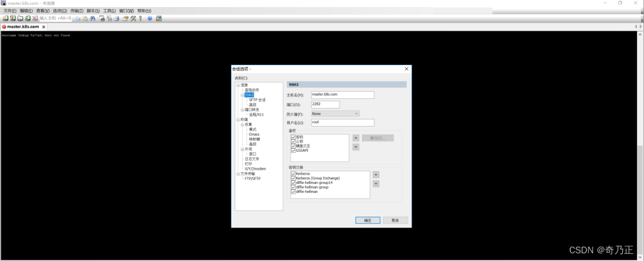
Task: Click the 用户名 field containing root
Action: coord(343,123)
